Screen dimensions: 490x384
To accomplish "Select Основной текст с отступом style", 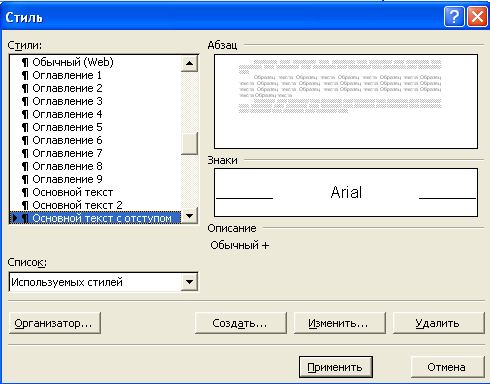I will [96, 218].
